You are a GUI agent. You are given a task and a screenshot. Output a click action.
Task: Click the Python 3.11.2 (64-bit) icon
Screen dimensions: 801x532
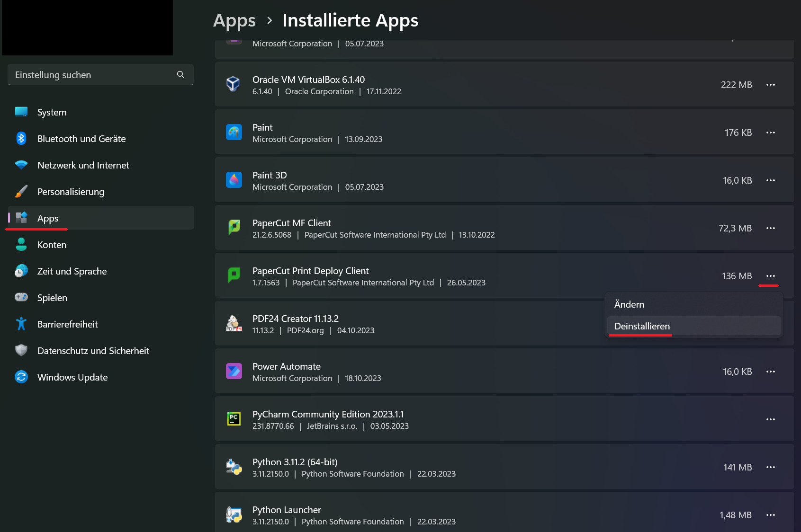234,467
